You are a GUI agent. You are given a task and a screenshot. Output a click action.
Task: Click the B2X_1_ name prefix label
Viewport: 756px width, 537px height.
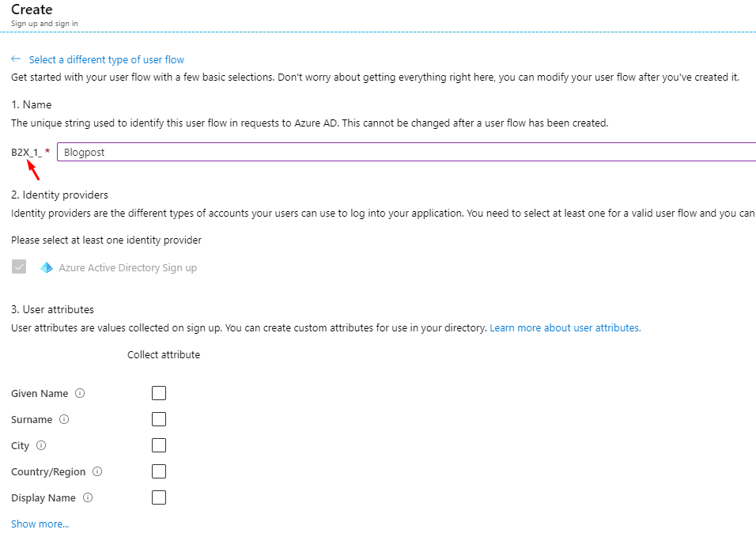pos(26,153)
